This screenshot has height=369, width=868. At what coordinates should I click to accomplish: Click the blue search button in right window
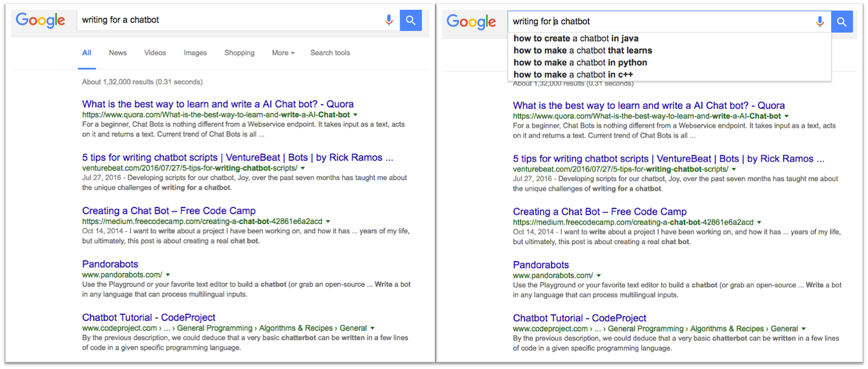[x=842, y=22]
